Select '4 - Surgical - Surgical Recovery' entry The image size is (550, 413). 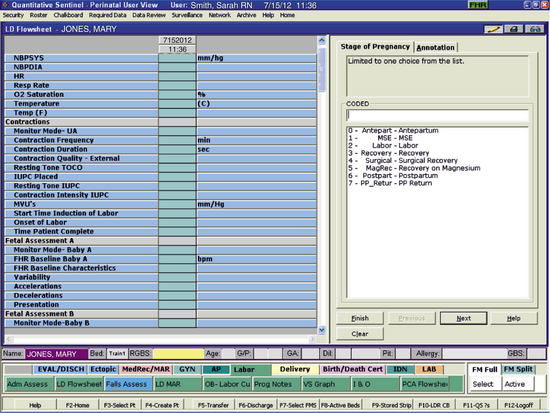403,160
